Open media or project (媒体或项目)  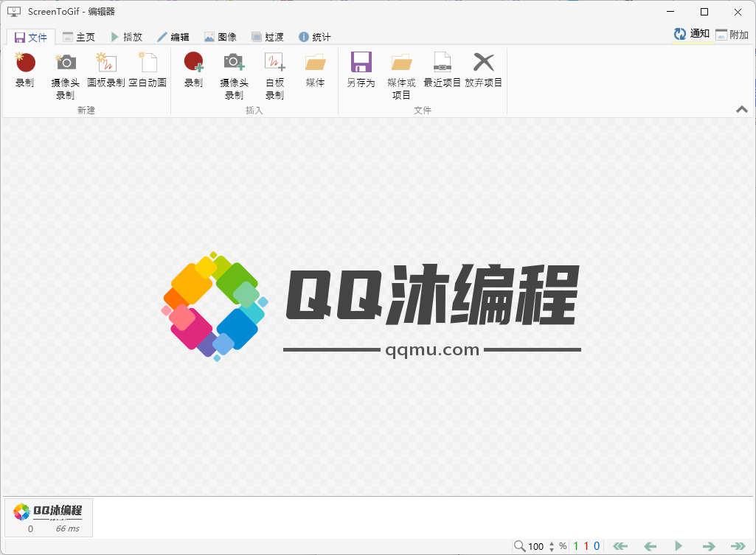tap(401, 76)
